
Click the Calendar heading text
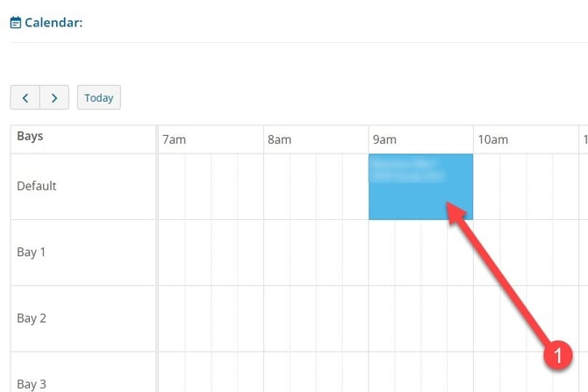[x=54, y=23]
